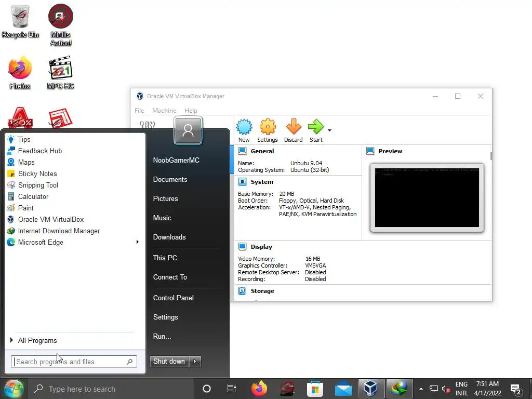This screenshot has height=399, width=532.
Task: Open Downloads from Start menu
Action: click(169, 237)
